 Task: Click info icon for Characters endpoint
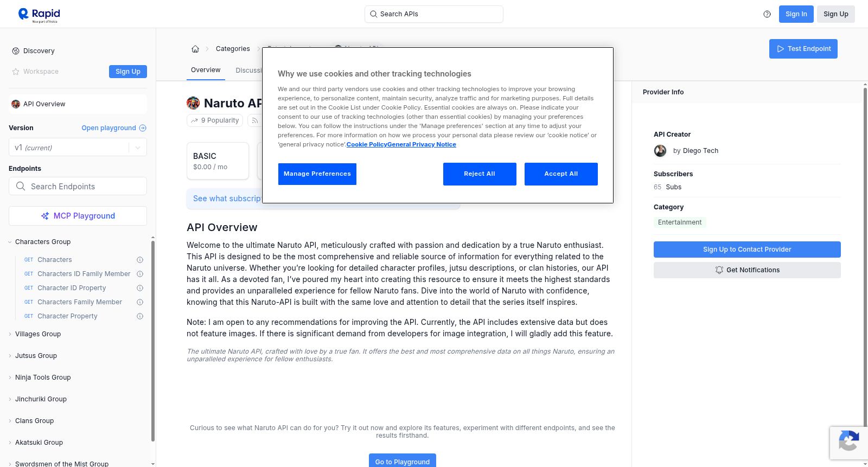click(140, 260)
